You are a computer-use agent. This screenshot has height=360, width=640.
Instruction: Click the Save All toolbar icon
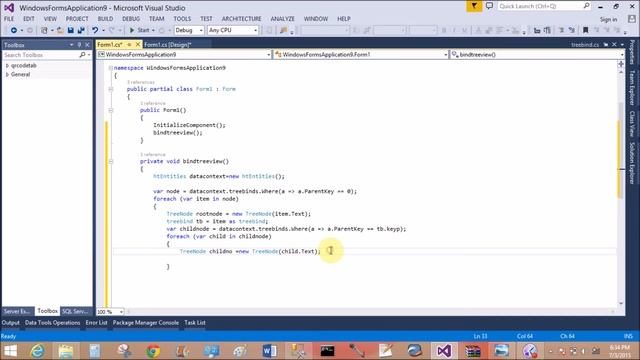point(81,30)
